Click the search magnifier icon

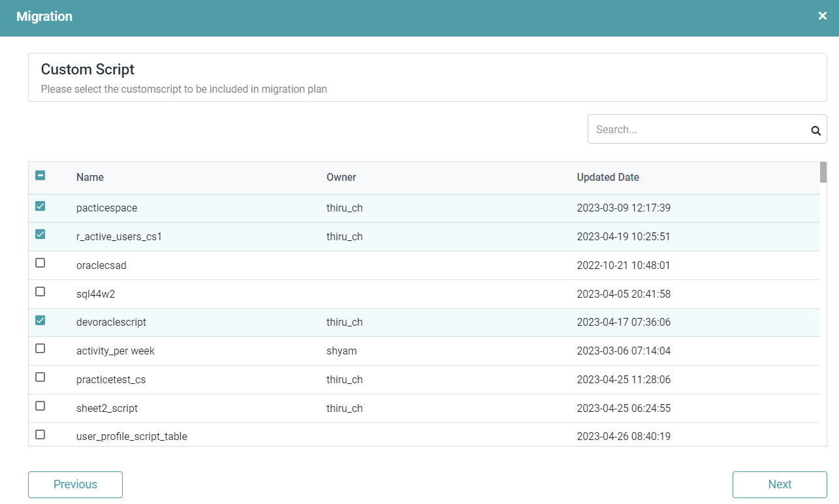coord(815,130)
